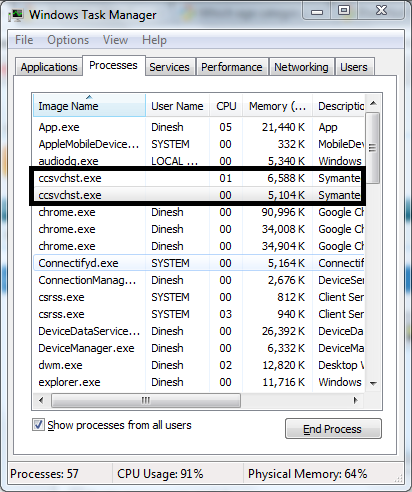Viewport: 412px width, 492px height.
Task: Click the vertical scrollbar down arrow
Action: (373, 383)
